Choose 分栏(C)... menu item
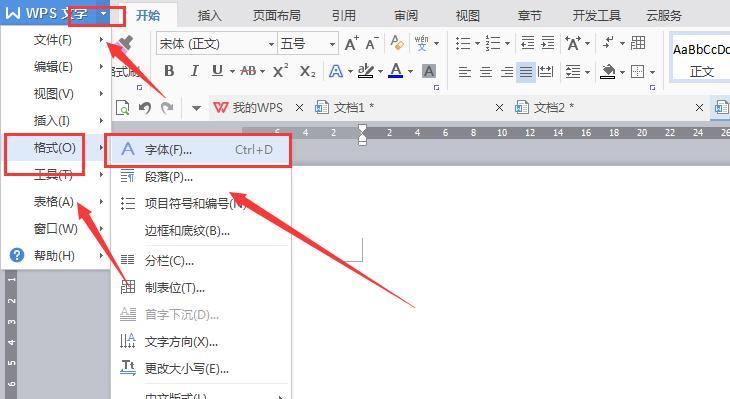The width and height of the screenshot is (730, 399). 200,261
